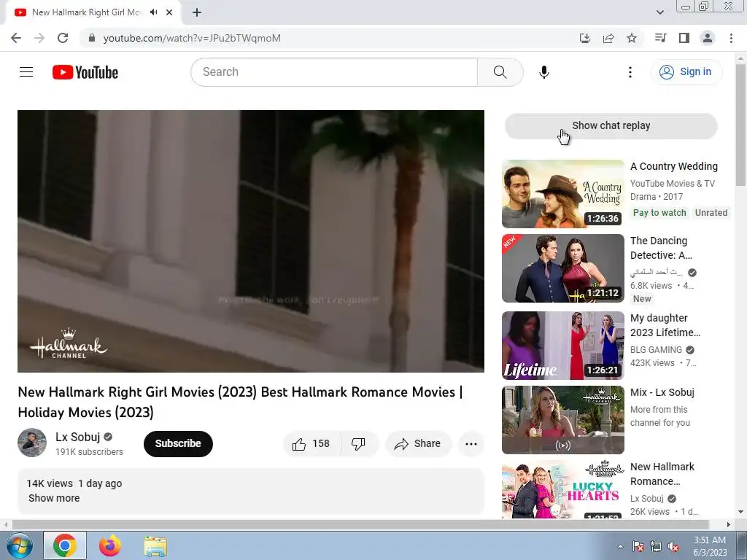Viewport: 747px width, 560px height.
Task: Click the New Hallmark Romance video title
Action: tap(662, 474)
